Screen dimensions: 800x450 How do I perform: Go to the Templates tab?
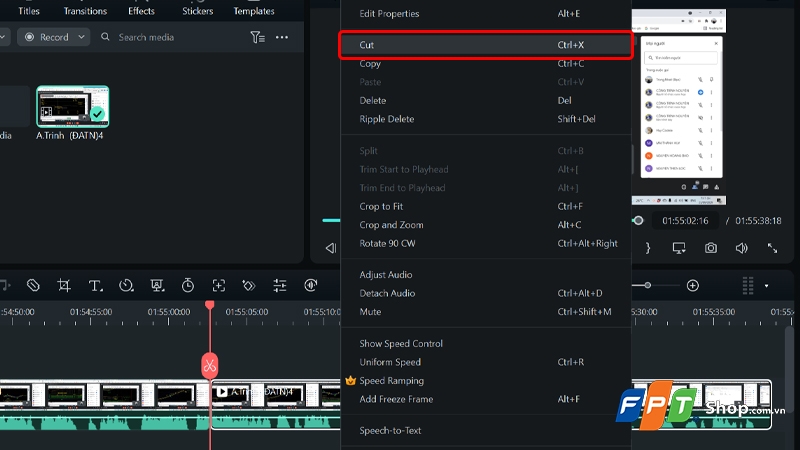coord(254,11)
